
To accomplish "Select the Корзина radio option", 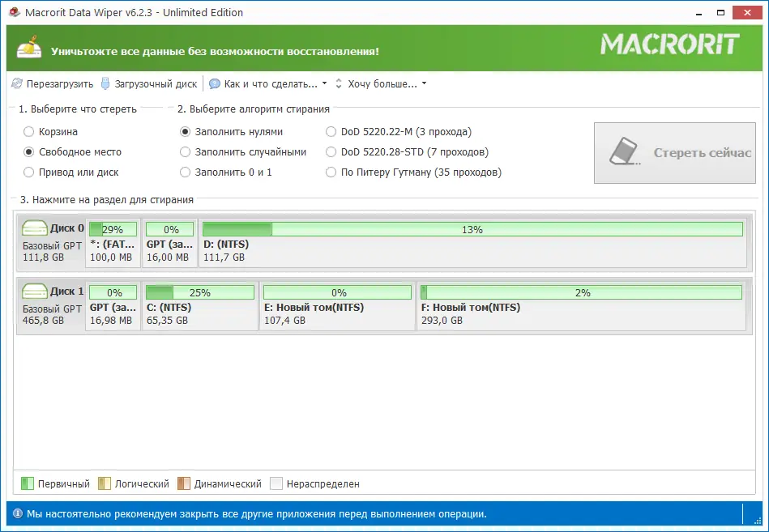I will (x=29, y=130).
